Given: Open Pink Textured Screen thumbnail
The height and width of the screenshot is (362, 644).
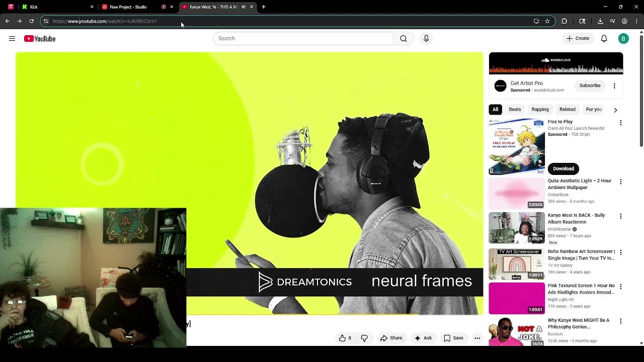Looking at the screenshot, I should coord(517,298).
